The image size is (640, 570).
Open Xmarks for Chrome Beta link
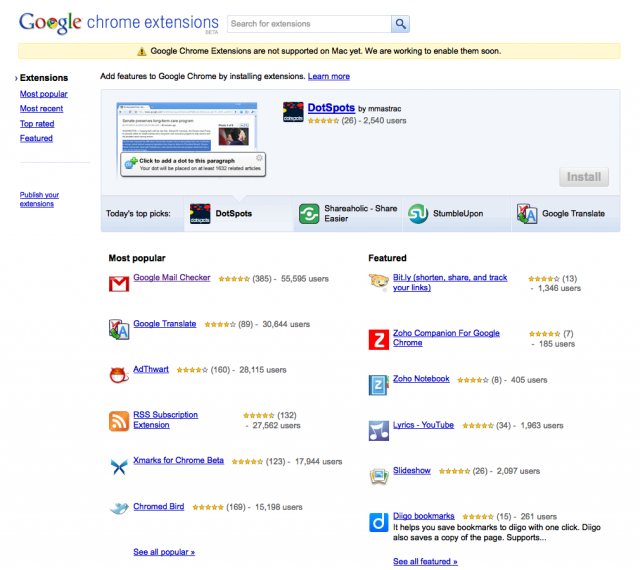click(178, 461)
